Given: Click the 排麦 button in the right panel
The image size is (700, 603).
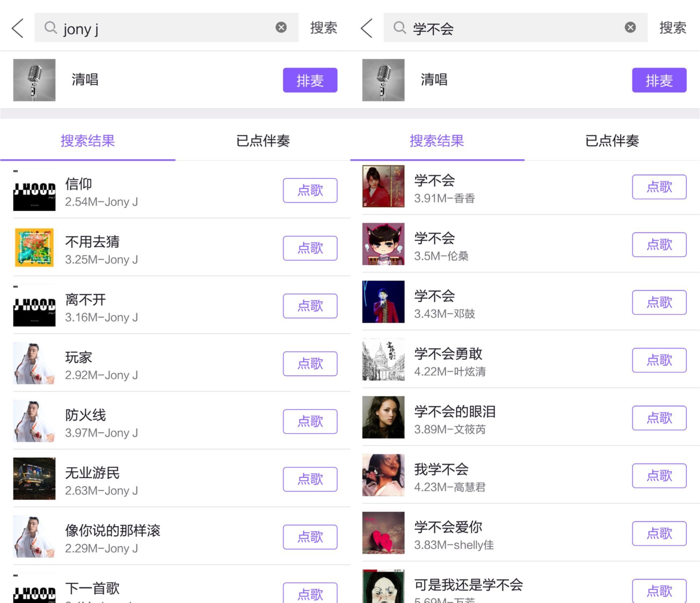Looking at the screenshot, I should 659,80.
